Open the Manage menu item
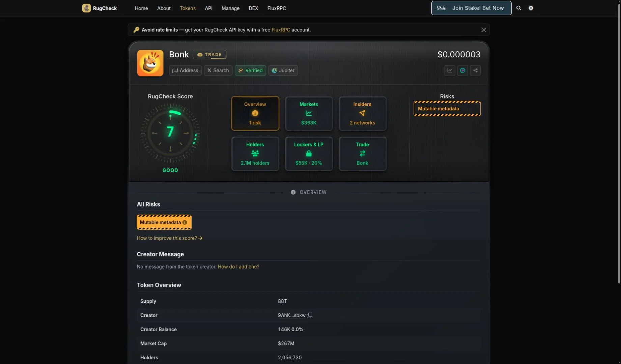Screen dimensions: 621x364 [230, 8]
